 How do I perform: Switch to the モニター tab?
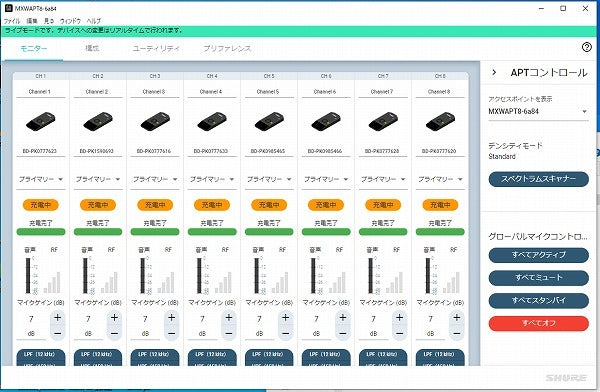coord(34,49)
